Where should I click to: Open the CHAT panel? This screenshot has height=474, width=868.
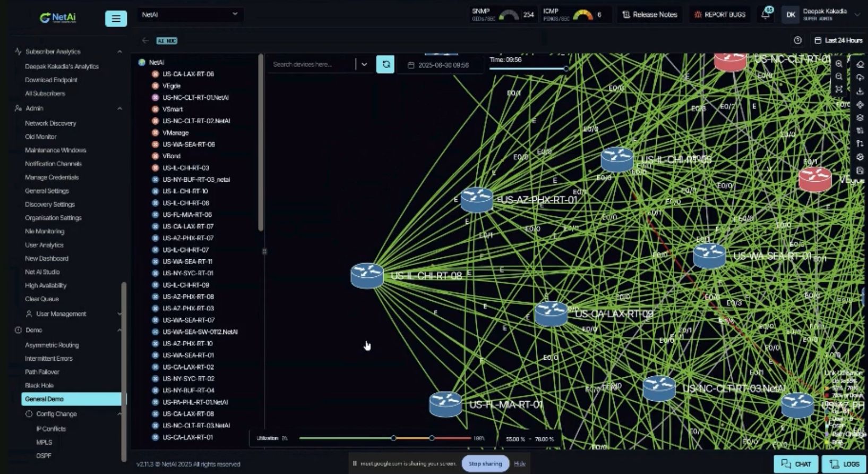[x=796, y=464]
